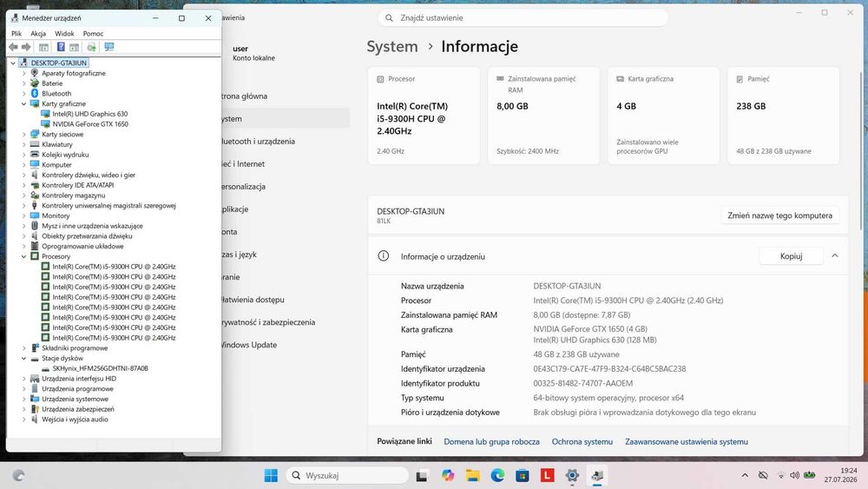The image size is (868, 489).
Task: Click the Back arrow in Device Manager toolbar
Action: coord(13,47)
